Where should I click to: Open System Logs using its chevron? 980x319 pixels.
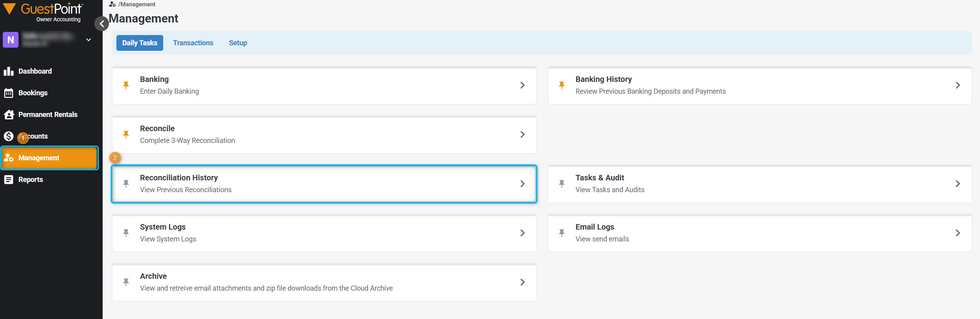click(x=523, y=233)
